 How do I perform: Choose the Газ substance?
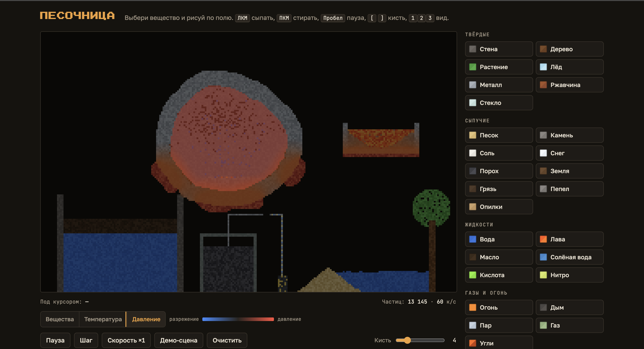coord(570,325)
